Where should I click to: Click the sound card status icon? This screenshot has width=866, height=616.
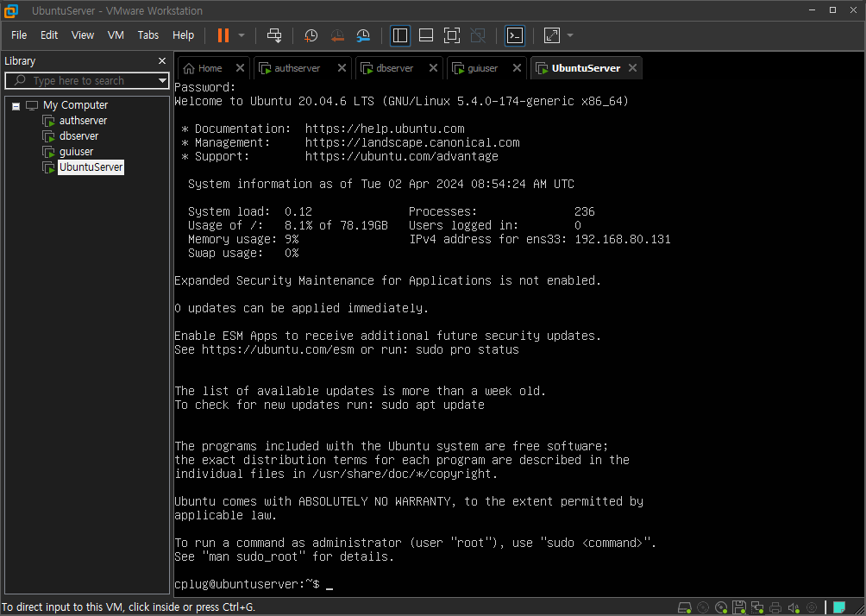click(x=794, y=607)
